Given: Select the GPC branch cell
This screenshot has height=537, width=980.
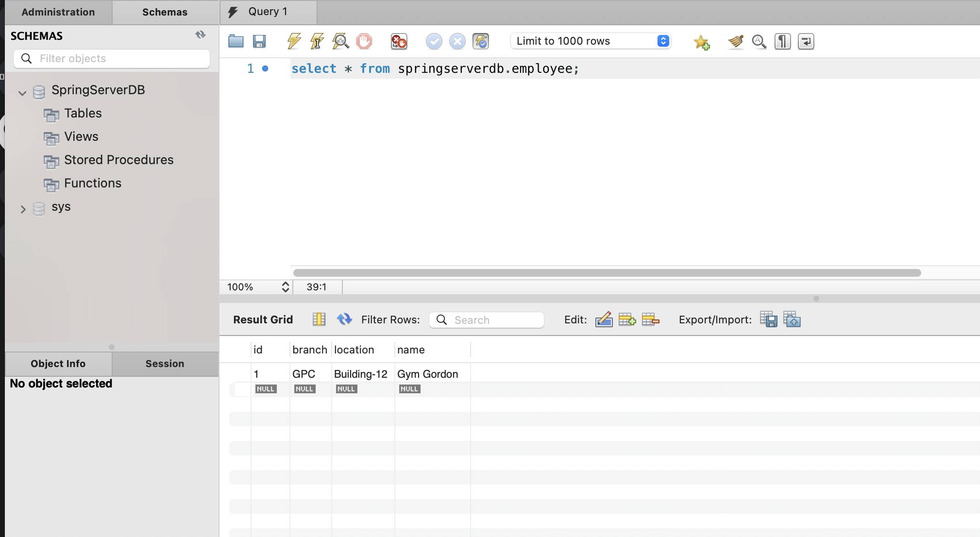Looking at the screenshot, I should [311, 374].
